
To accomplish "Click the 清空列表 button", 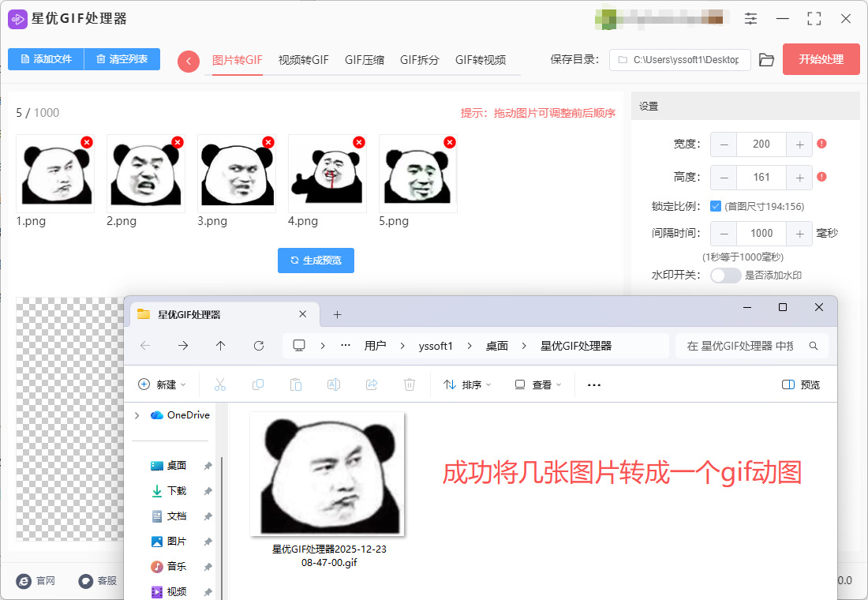I will 122,59.
